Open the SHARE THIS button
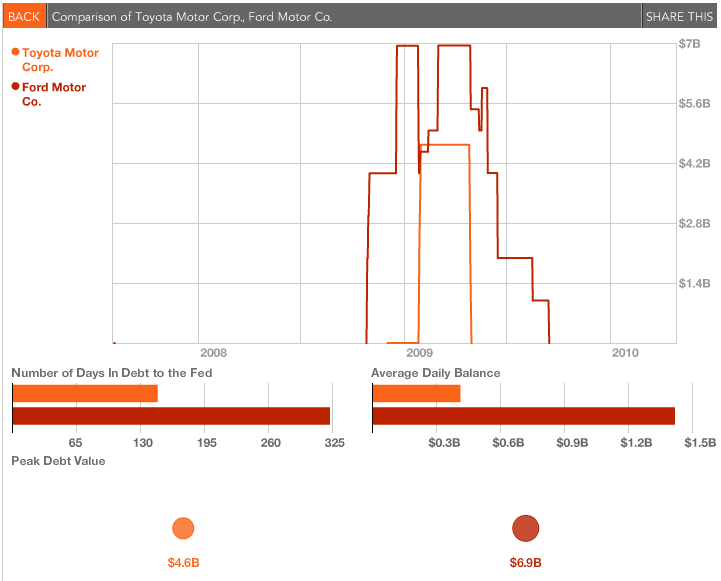 (679, 17)
